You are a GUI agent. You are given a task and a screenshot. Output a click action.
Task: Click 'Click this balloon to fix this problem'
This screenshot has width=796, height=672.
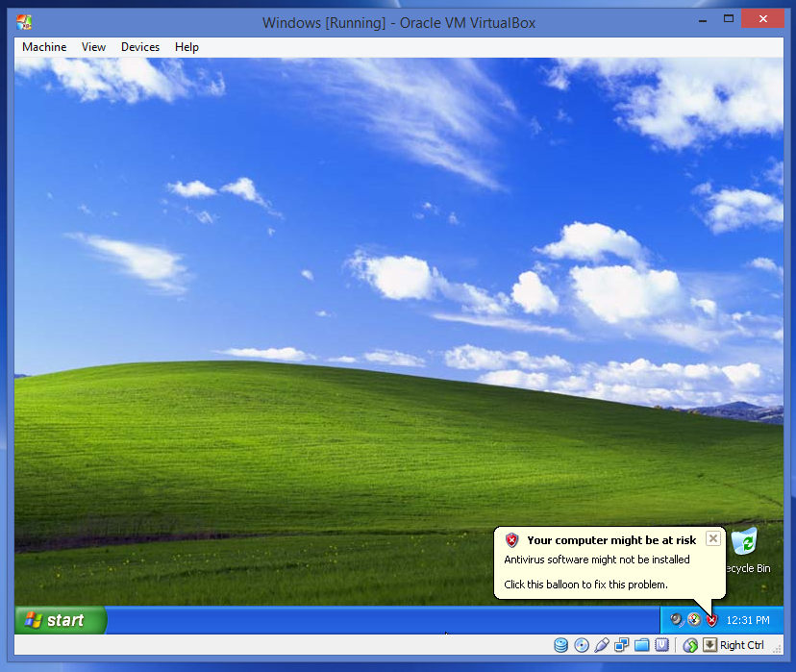[x=585, y=585]
